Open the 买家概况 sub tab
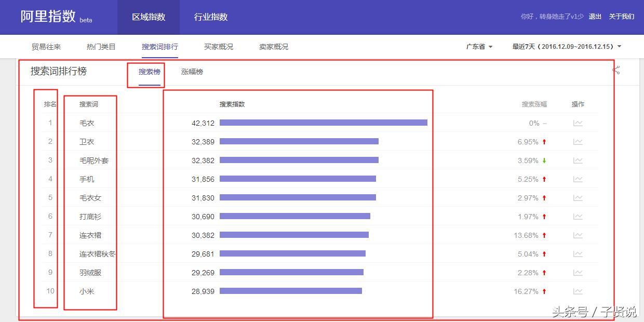Image resolution: width=644 pixels, height=322 pixels. [219, 47]
